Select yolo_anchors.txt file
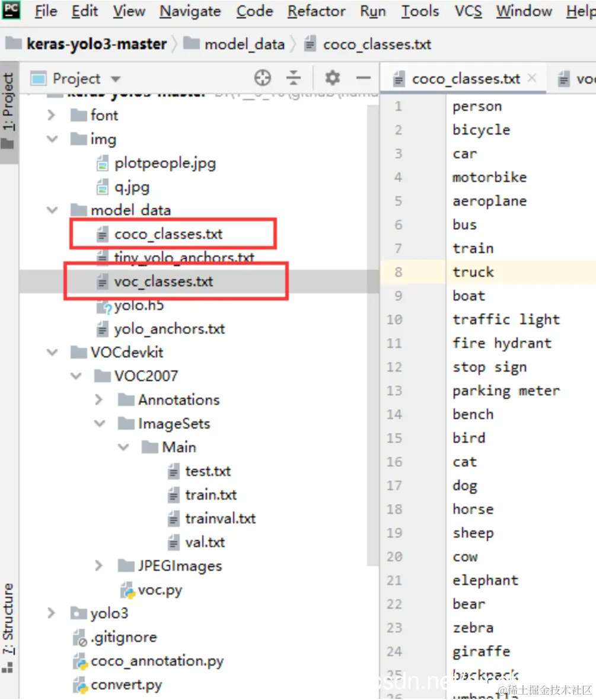Screen dimensions: 596x700 tap(170, 329)
